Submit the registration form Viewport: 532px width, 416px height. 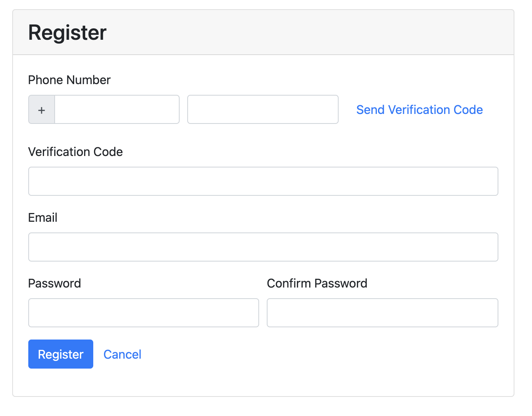[x=60, y=354]
